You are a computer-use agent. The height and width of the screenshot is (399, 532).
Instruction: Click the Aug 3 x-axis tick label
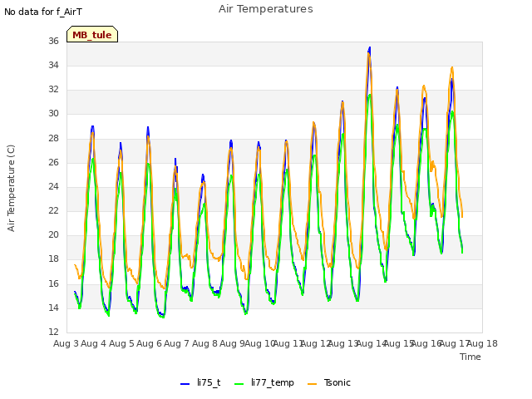(x=66, y=343)
